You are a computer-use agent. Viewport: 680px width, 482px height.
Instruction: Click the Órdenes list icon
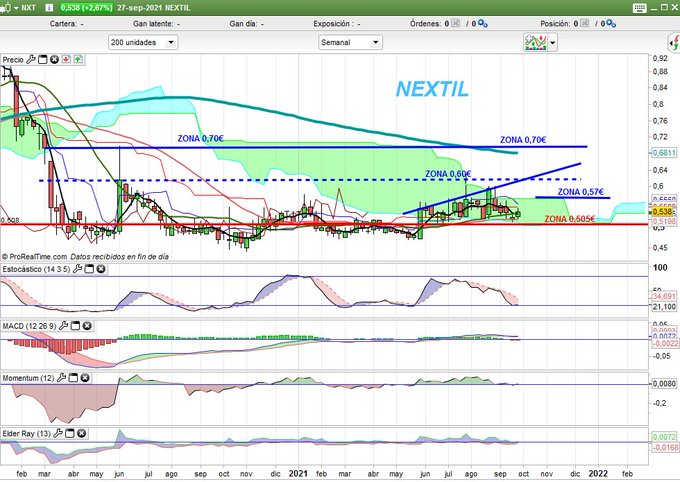point(455,23)
